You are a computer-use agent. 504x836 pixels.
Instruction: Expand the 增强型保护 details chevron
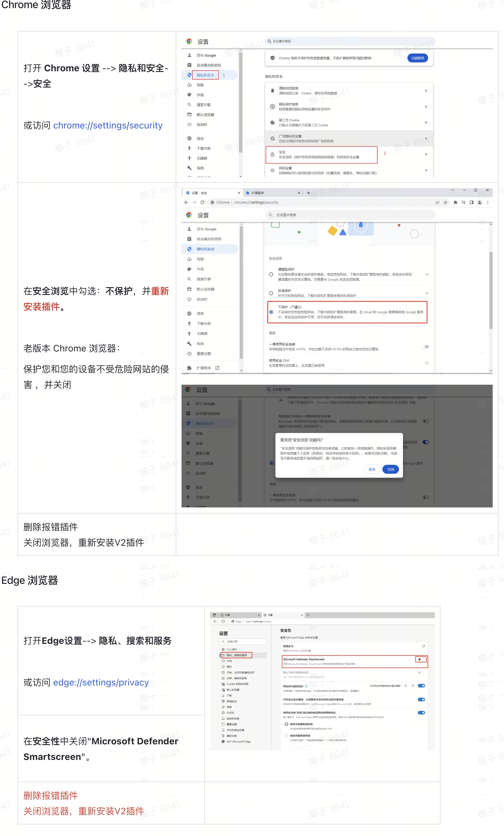coord(427,274)
